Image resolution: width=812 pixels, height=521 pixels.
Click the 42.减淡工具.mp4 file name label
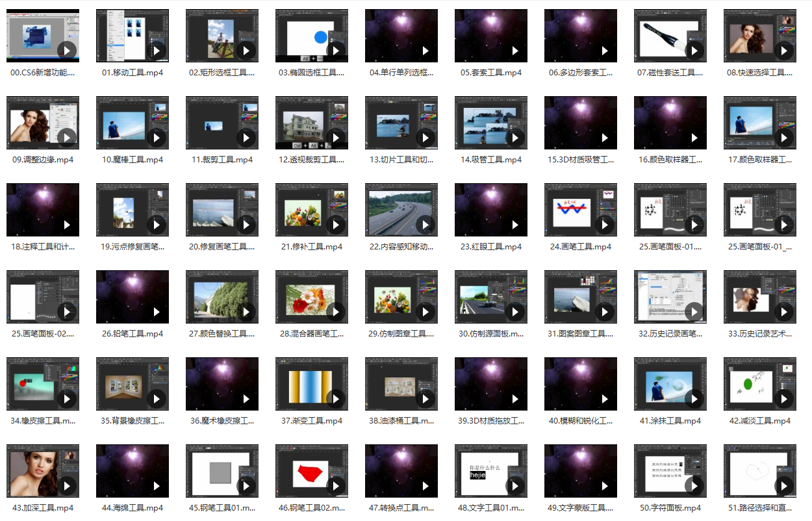760,421
